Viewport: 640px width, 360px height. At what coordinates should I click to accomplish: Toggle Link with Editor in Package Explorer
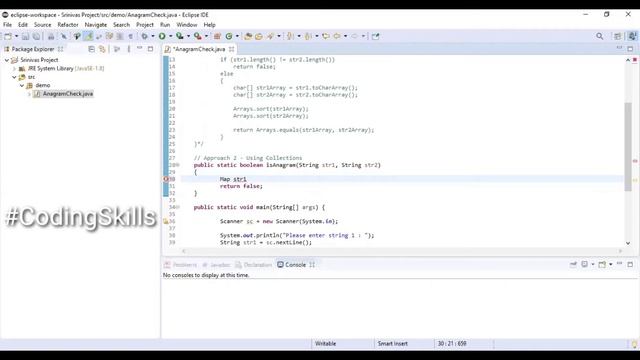tap(102, 49)
